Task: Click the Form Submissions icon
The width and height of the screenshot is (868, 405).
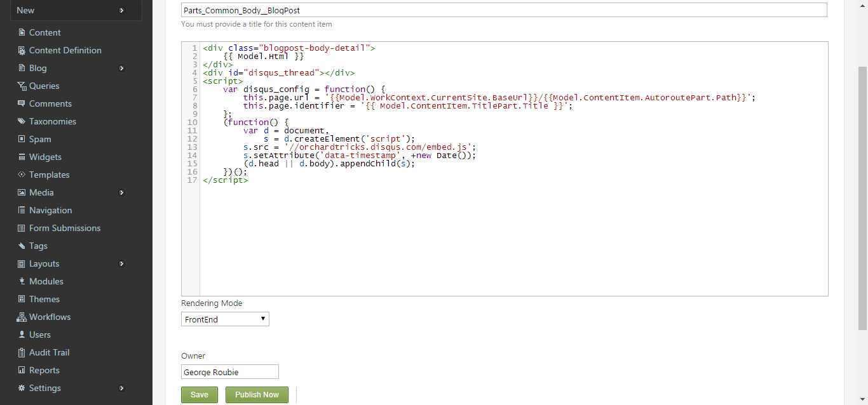Action: click(22, 228)
